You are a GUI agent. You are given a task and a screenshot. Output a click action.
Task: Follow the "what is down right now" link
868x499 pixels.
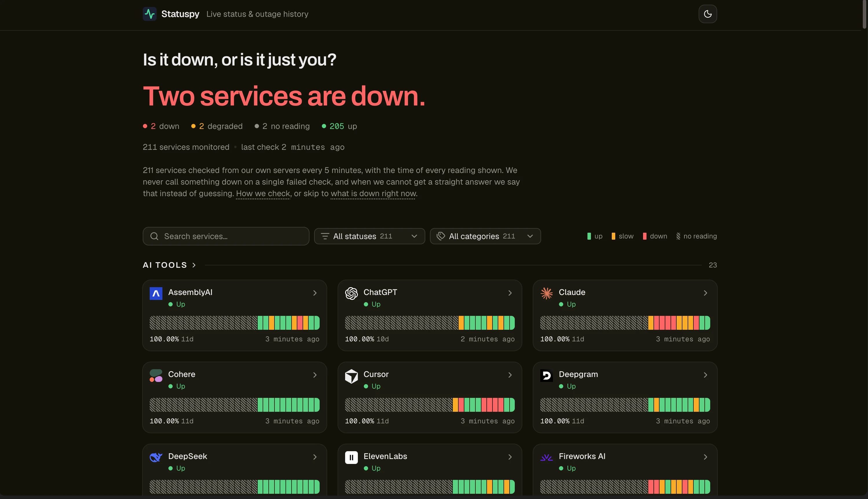(x=373, y=194)
